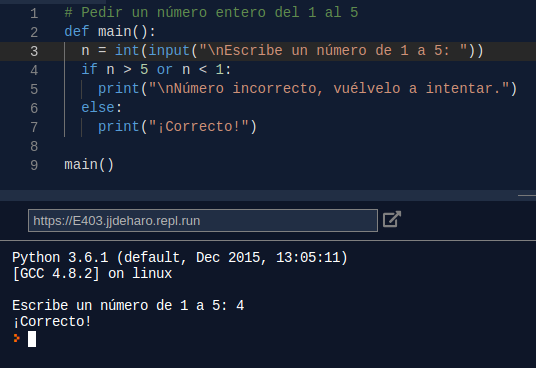Image resolution: width=536 pixels, height=368 pixels.
Task: Place cursor on the print("¡Correcto!") statement
Action: click(177, 127)
